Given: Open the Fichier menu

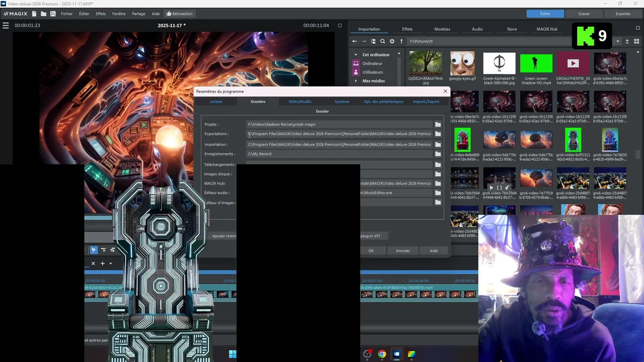Looking at the screenshot, I should click(67, 14).
